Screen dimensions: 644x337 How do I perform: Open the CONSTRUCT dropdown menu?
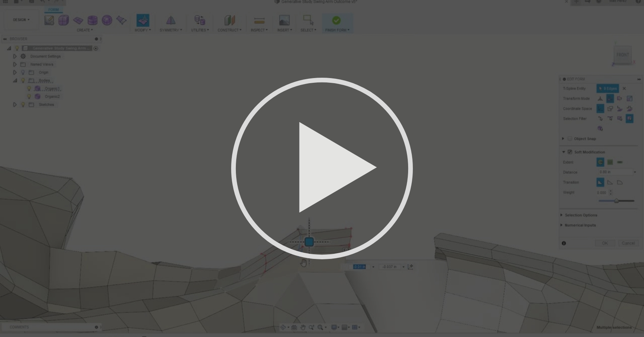[x=229, y=30]
